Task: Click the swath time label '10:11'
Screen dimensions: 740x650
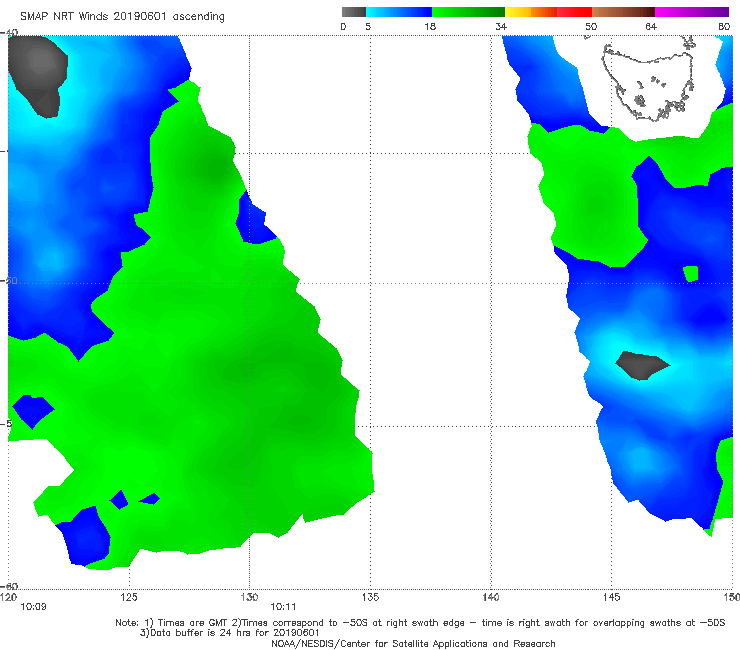Action: (283, 607)
